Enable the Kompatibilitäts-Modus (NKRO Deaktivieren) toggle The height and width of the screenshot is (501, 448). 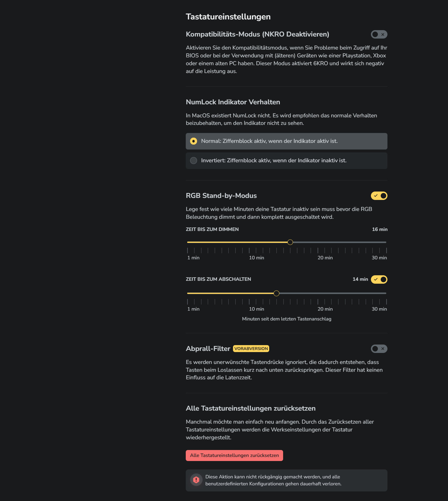(x=379, y=34)
